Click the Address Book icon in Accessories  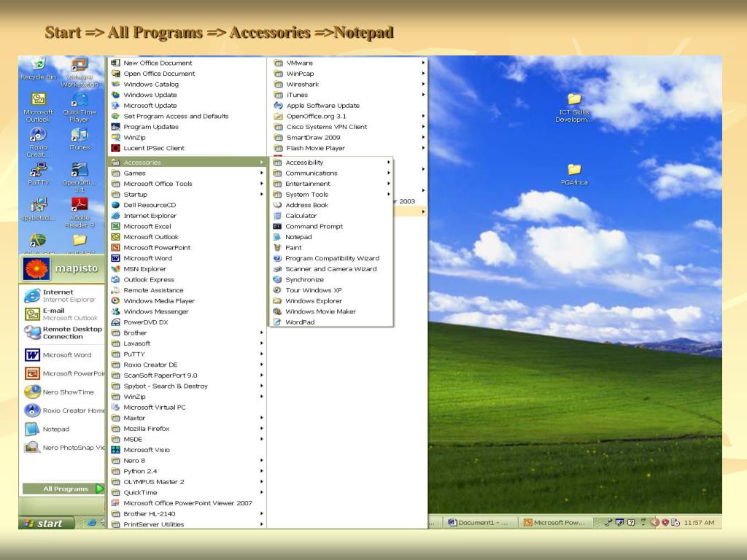pyautogui.click(x=278, y=205)
